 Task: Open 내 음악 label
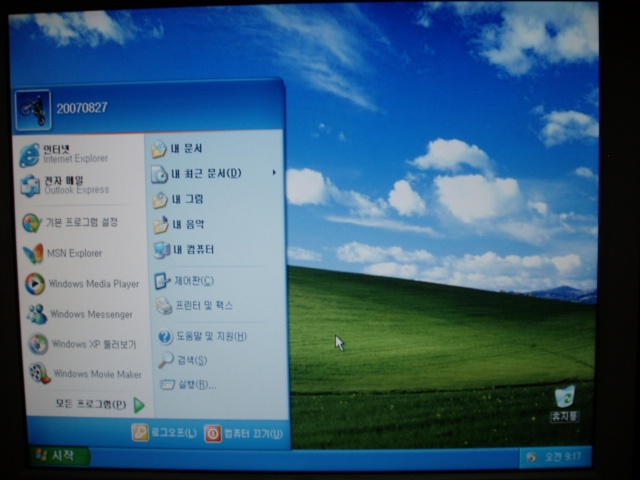[188, 224]
